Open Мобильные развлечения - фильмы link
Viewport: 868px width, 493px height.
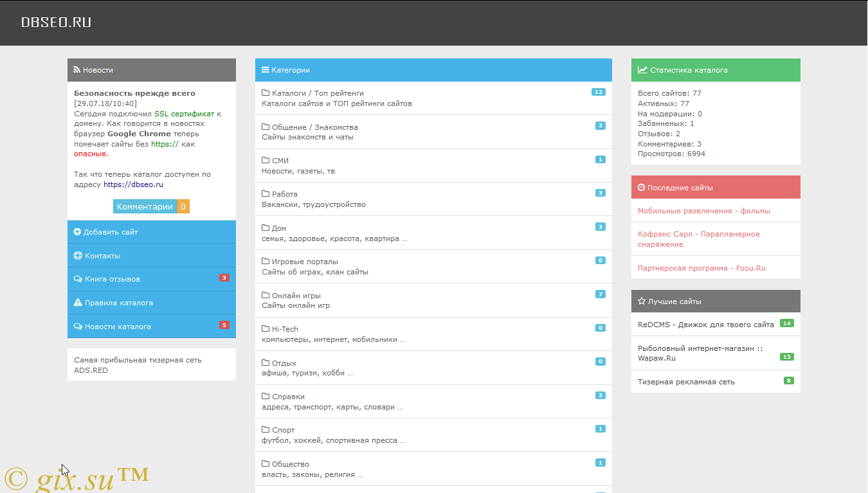[x=704, y=211]
